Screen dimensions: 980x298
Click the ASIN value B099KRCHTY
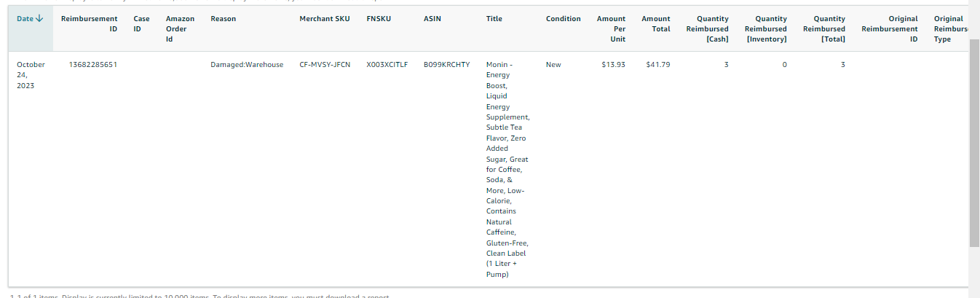446,65
